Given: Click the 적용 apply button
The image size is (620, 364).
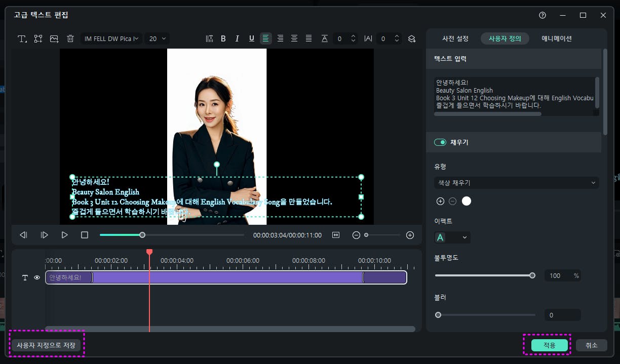Looking at the screenshot, I should coord(549,345).
